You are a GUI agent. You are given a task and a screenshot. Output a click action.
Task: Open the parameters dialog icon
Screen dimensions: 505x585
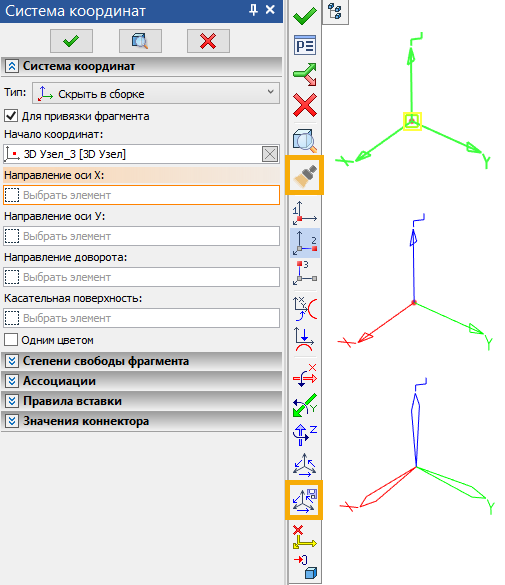305,46
